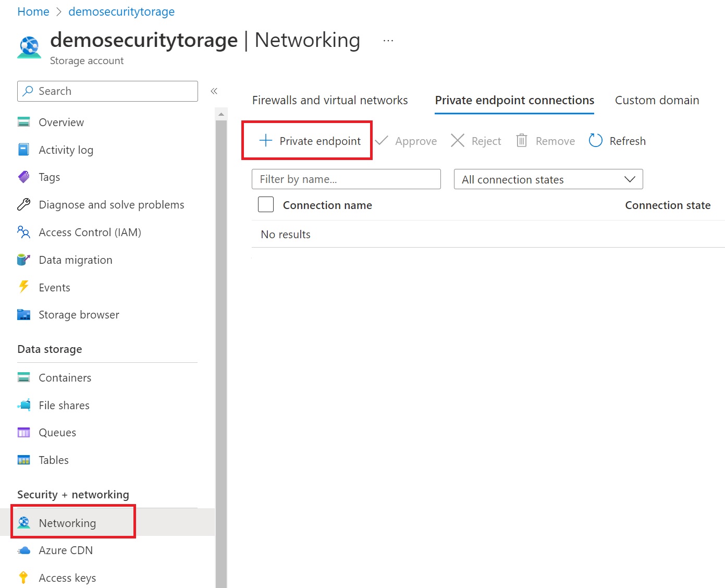Click the Overview sidebar icon
This screenshot has height=588, width=725.
pyautogui.click(x=24, y=122)
